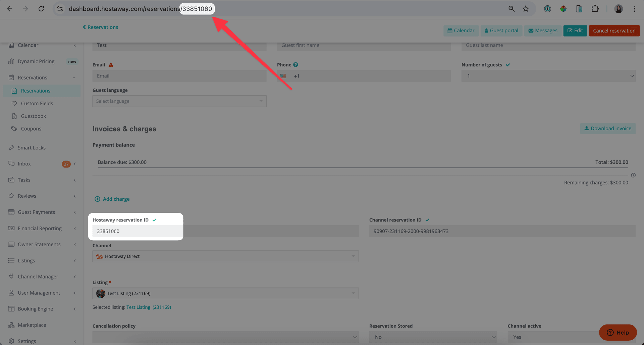Viewport: 644px width, 345px height.
Task: Click the browser profile avatar
Action: coord(619,9)
